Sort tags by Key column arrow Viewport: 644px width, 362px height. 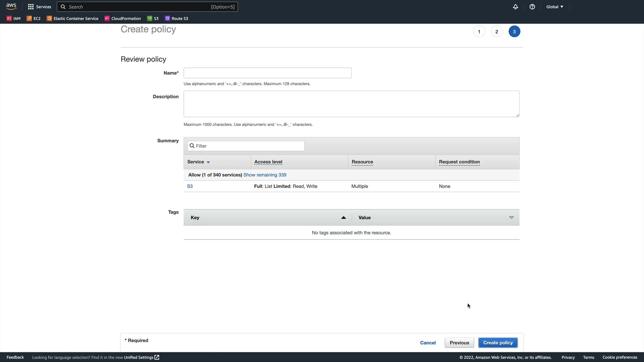click(343, 218)
